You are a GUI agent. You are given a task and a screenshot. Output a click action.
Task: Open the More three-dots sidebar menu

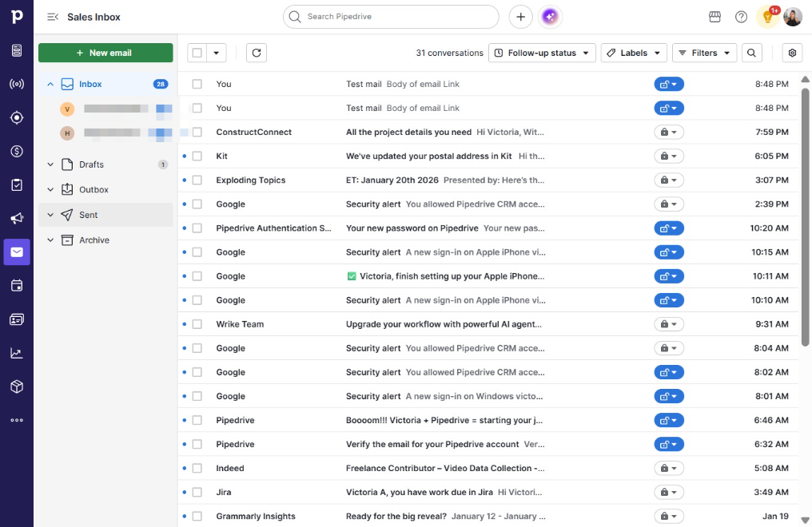(17, 420)
